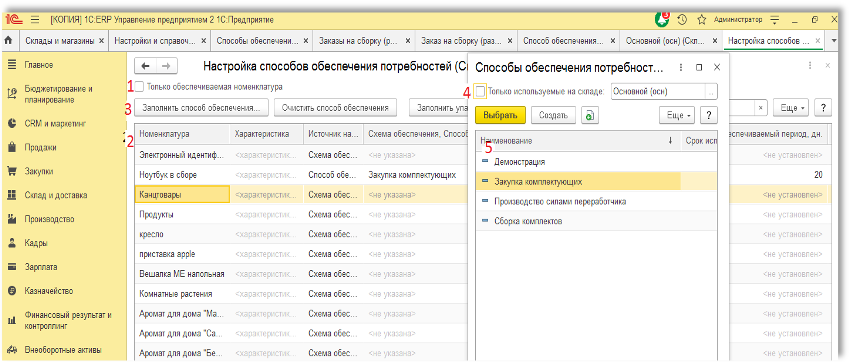Click Склад и доставка icon

coord(12,195)
